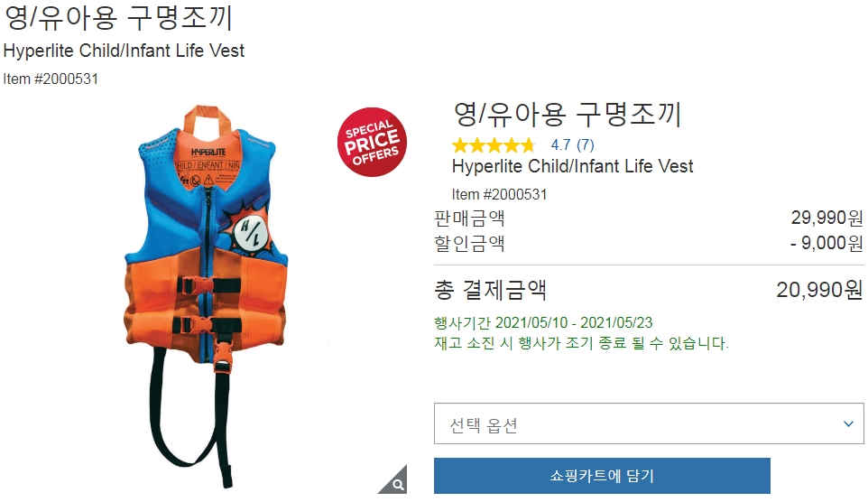Click the product title beside the image
This screenshot has height=502, width=868.
[x=568, y=114]
